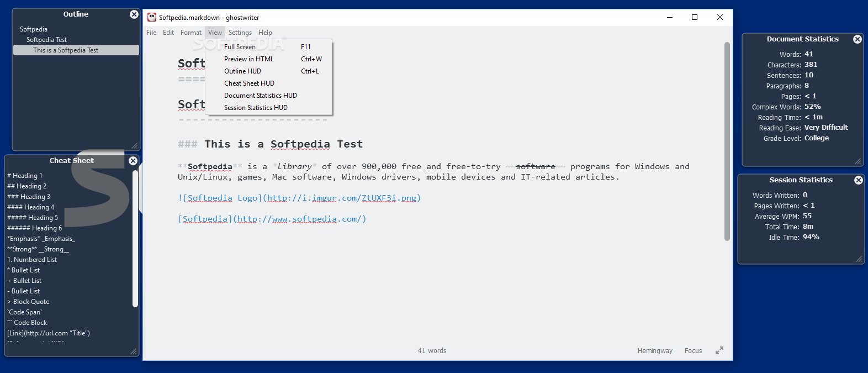
Task: Select Outline HUD menu entry
Action: point(269,71)
